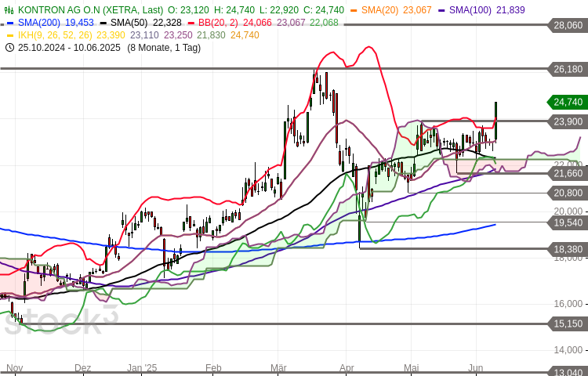The height and width of the screenshot is (376, 588).
Task: Click the purple SMA(100) legend marker
Action: pyautogui.click(x=441, y=10)
